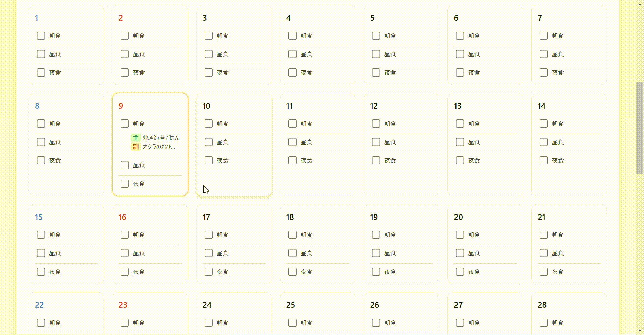Click the green 主 badge on day 9

[x=136, y=138]
